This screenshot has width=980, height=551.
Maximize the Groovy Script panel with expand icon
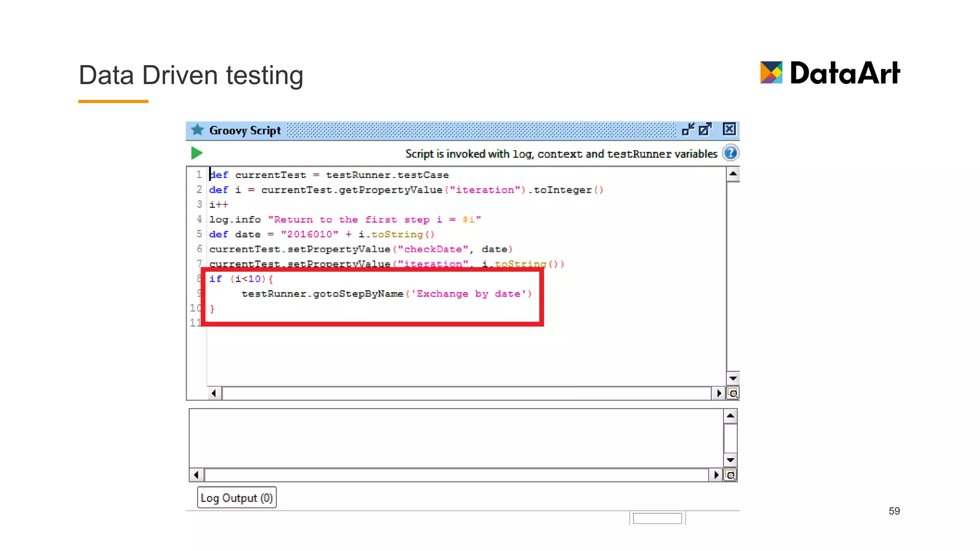click(x=705, y=129)
